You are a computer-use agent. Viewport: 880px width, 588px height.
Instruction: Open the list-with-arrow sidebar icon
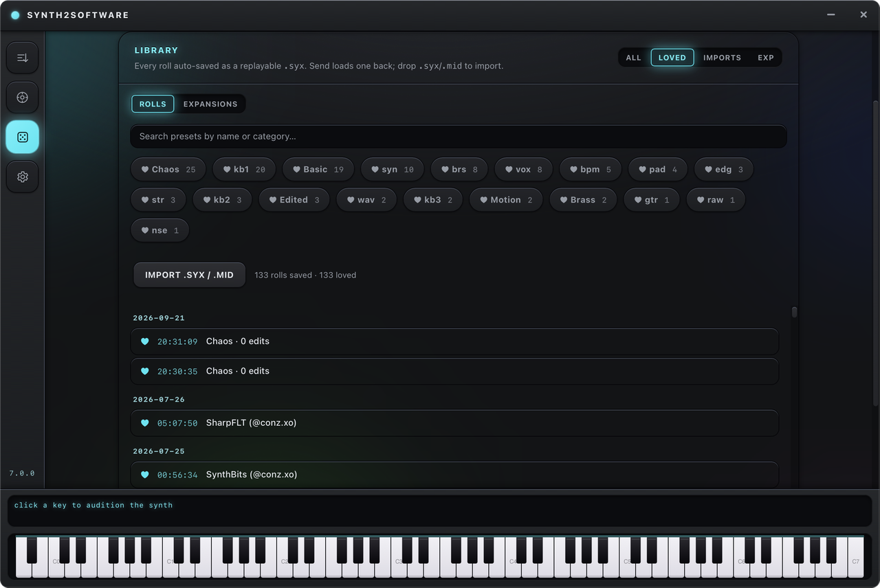click(x=23, y=58)
